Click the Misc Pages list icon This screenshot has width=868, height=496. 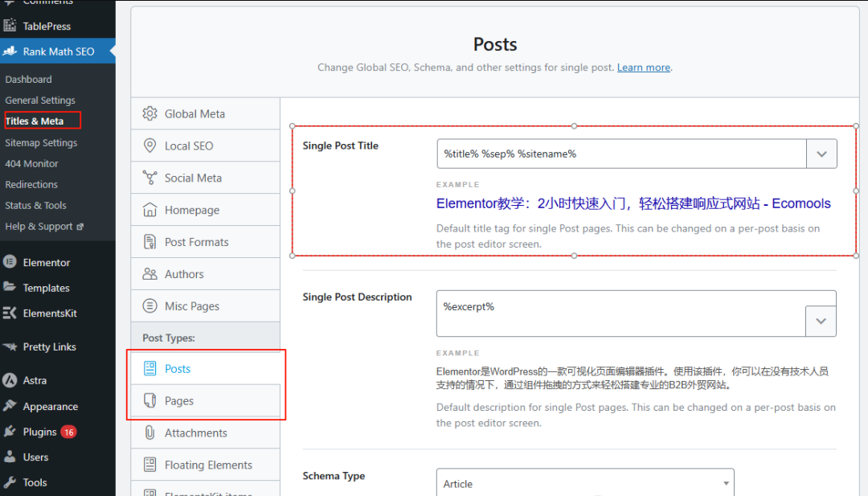(x=149, y=306)
